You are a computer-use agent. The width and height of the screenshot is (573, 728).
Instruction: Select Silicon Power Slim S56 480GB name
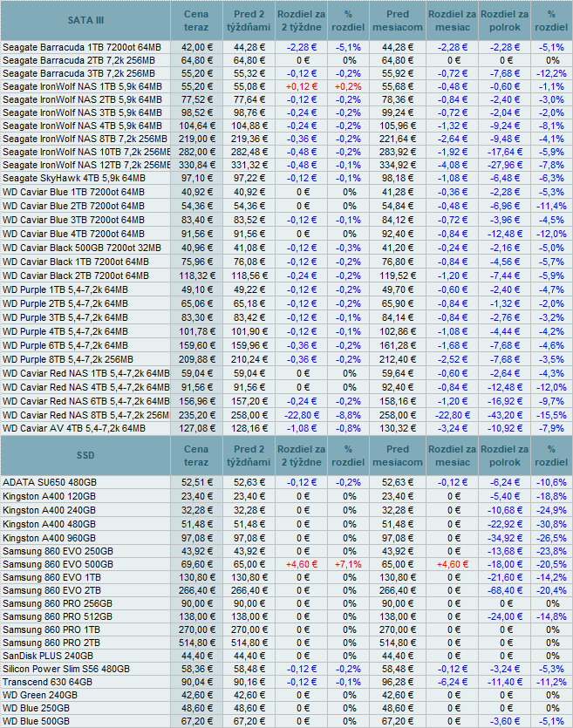[66, 669]
